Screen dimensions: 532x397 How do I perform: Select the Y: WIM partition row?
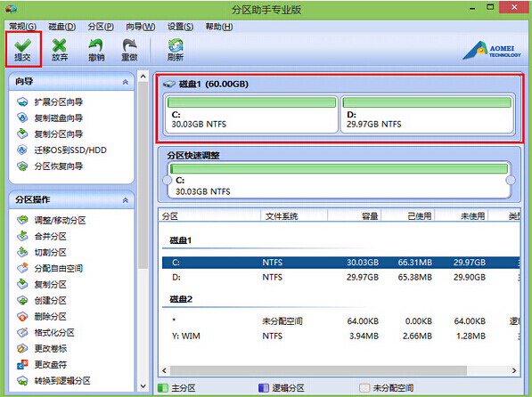pos(340,336)
